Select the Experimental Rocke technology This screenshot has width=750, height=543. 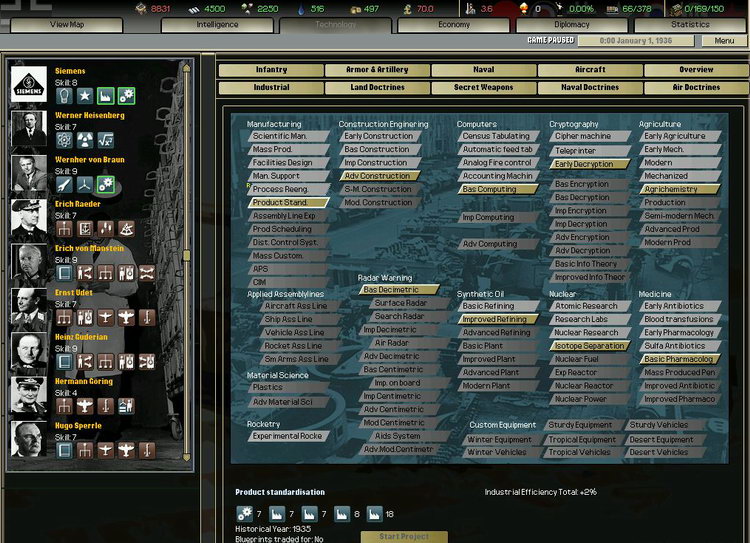(x=288, y=436)
